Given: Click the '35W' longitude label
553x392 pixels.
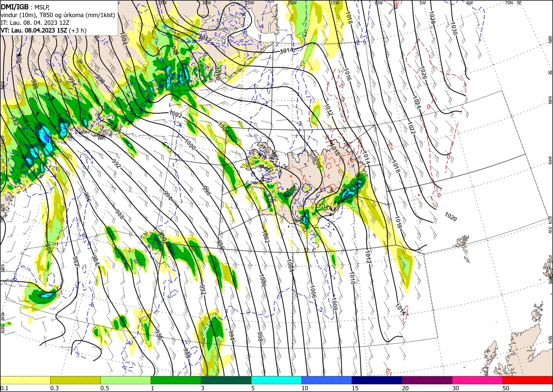Looking at the screenshot, I should click(162, 3).
